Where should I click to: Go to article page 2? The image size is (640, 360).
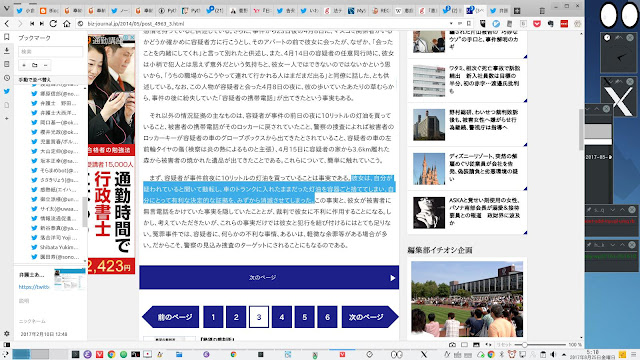coord(236,317)
